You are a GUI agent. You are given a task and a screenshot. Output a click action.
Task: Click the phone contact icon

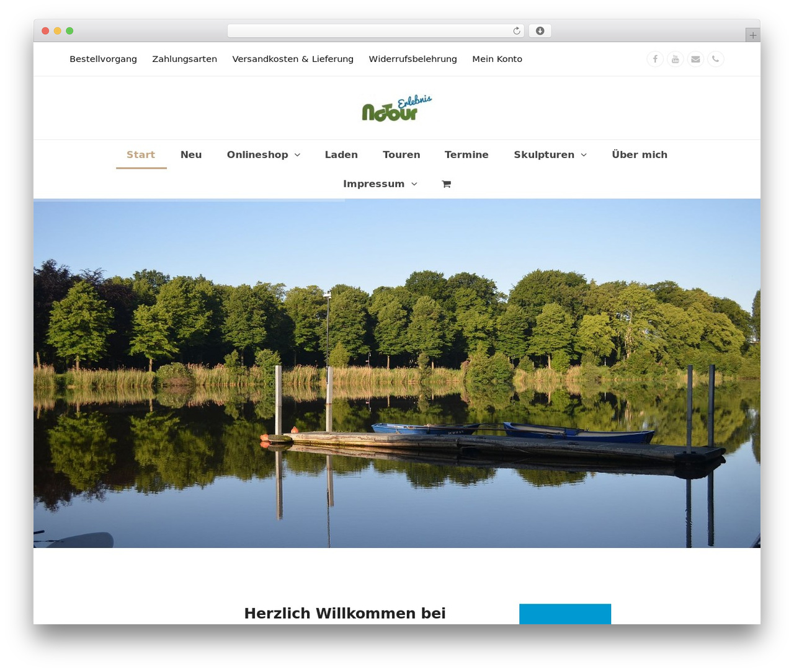click(716, 59)
